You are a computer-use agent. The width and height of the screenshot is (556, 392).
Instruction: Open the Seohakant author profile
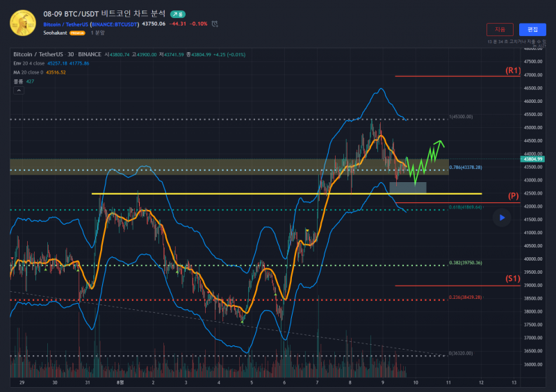click(54, 33)
